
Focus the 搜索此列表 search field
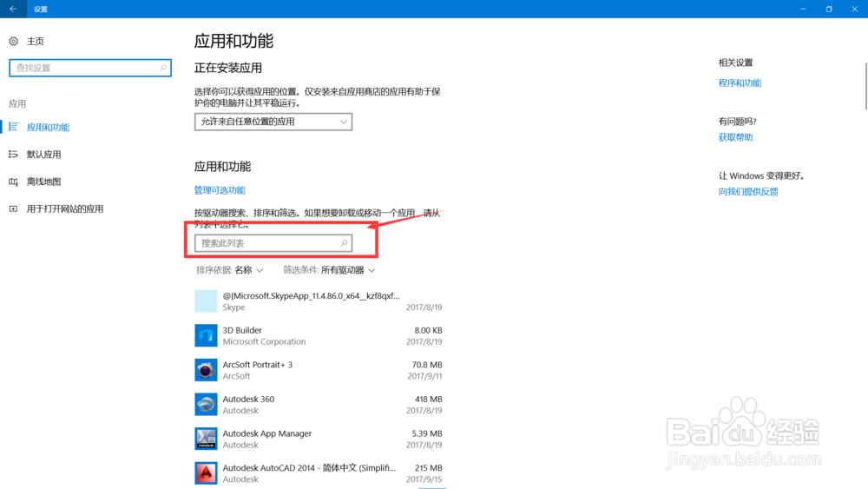(273, 242)
